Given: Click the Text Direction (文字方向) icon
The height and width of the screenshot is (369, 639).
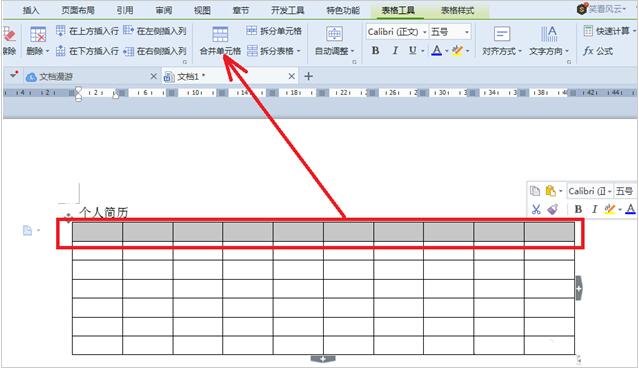Looking at the screenshot, I should [549, 34].
